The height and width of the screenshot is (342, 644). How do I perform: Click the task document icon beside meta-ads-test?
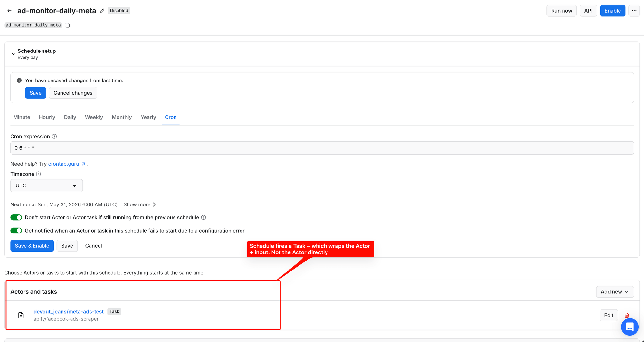(21, 315)
